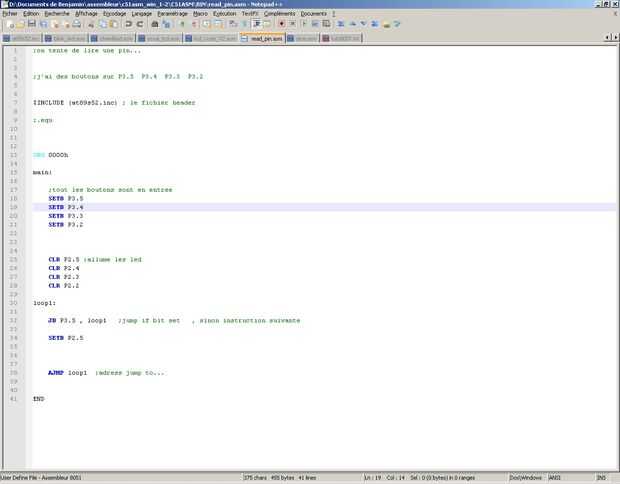The image size is (620, 484).
Task: Click the 'main:' label line
Action: click(x=42, y=172)
